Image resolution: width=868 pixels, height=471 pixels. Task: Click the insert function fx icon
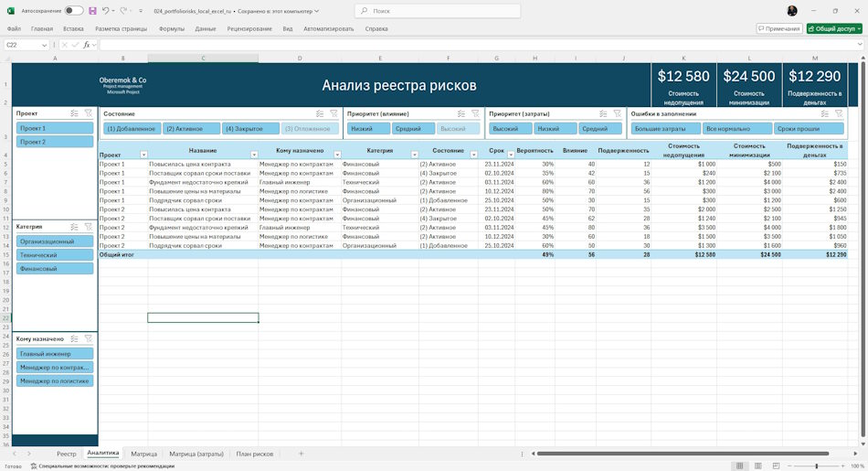[87, 45]
